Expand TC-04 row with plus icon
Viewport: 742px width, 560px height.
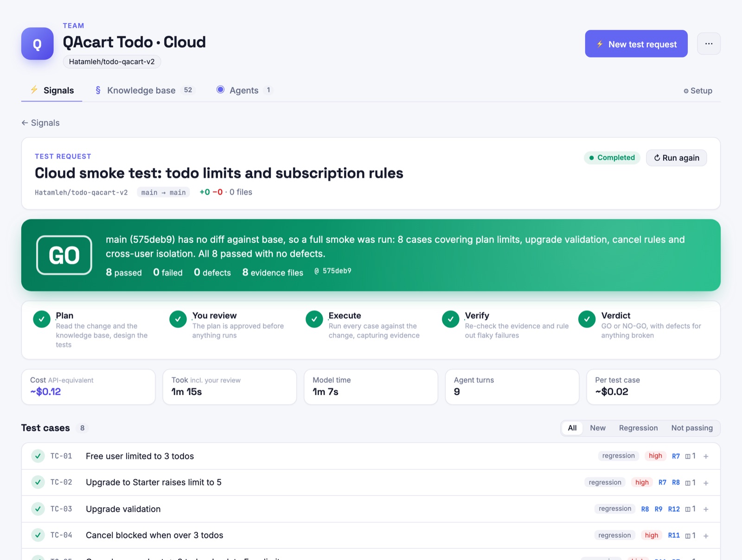[706, 536]
